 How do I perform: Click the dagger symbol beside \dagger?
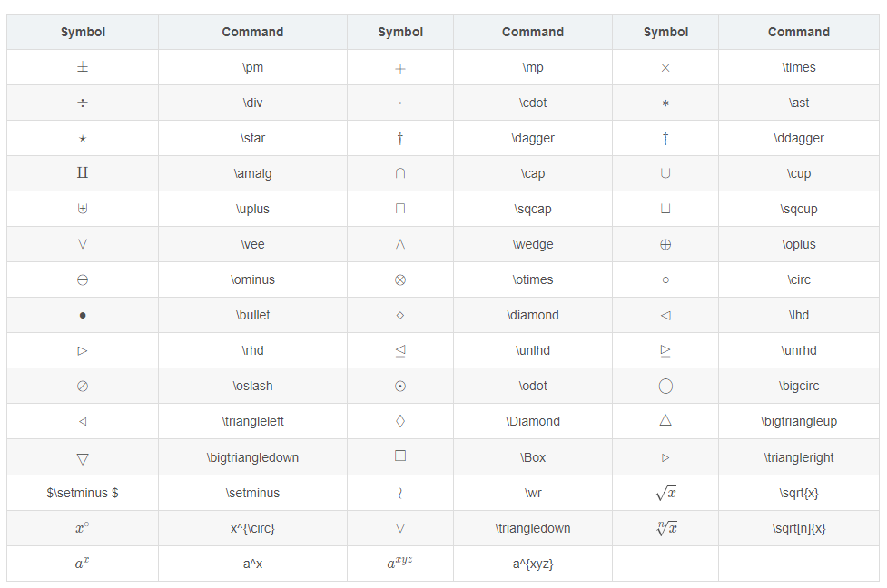pyautogui.click(x=400, y=138)
